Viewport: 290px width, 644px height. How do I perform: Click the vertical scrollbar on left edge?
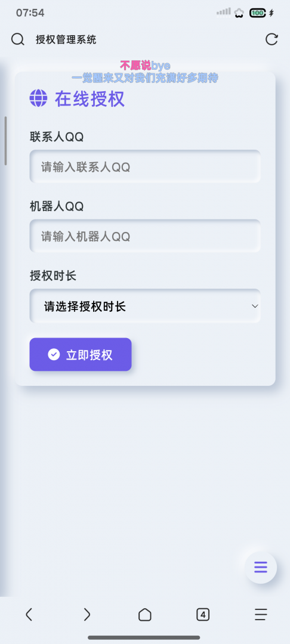[5, 141]
